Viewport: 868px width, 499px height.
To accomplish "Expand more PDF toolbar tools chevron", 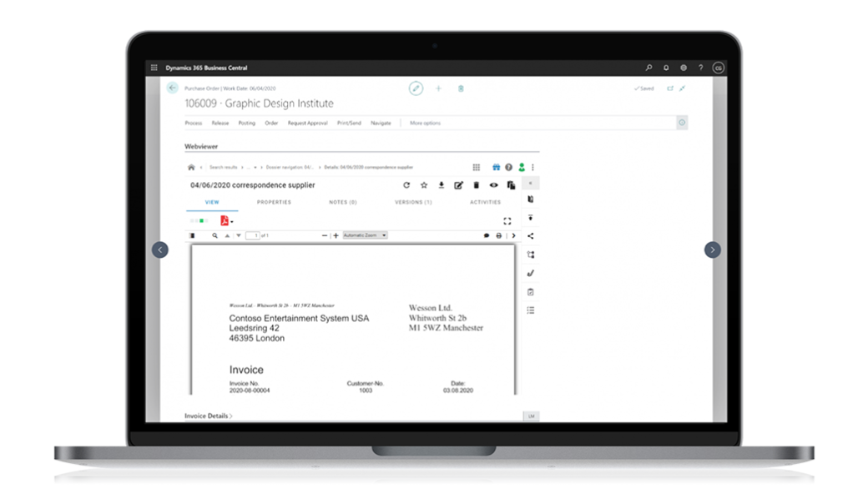I will [514, 235].
